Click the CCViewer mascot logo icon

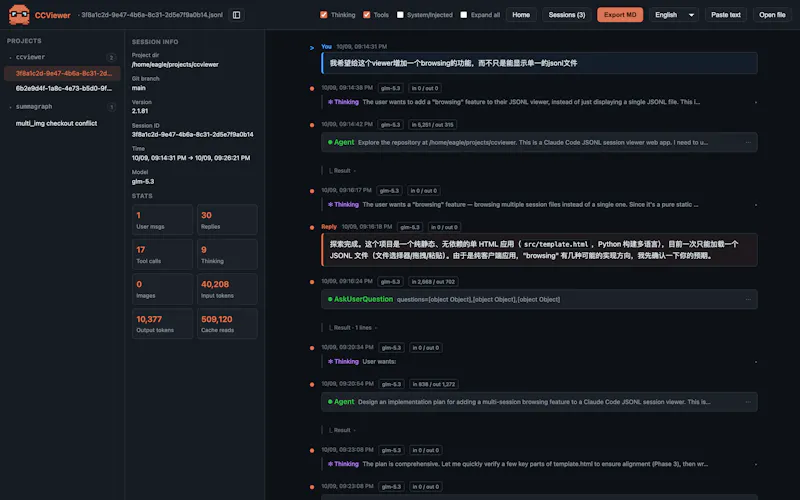[x=19, y=15]
